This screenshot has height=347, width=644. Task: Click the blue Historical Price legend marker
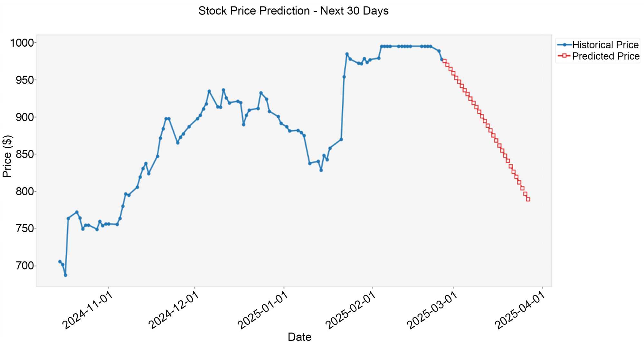click(x=564, y=45)
